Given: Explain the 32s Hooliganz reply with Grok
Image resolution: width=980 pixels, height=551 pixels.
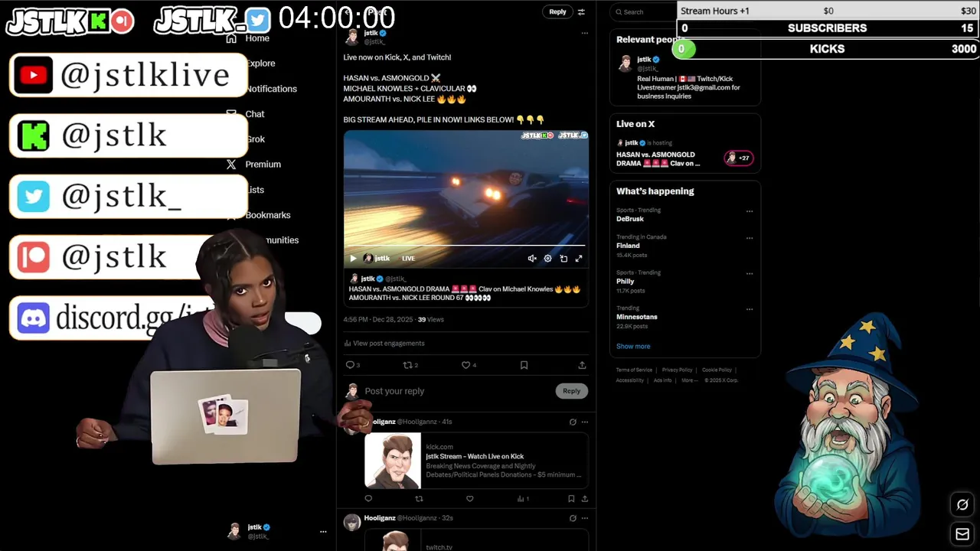Looking at the screenshot, I should [573, 518].
